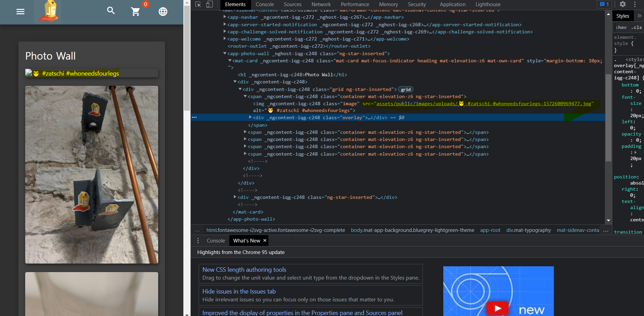Screen dimensions: 644x316
Task: Expand app-server-started-notification node
Action: click(x=225, y=24)
